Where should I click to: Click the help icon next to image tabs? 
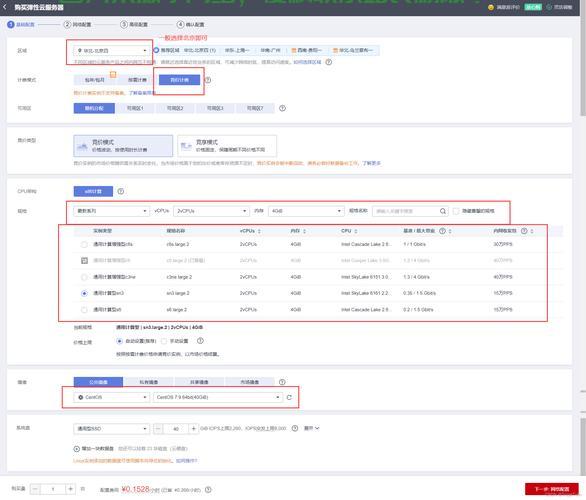pyautogui.click(x=282, y=382)
